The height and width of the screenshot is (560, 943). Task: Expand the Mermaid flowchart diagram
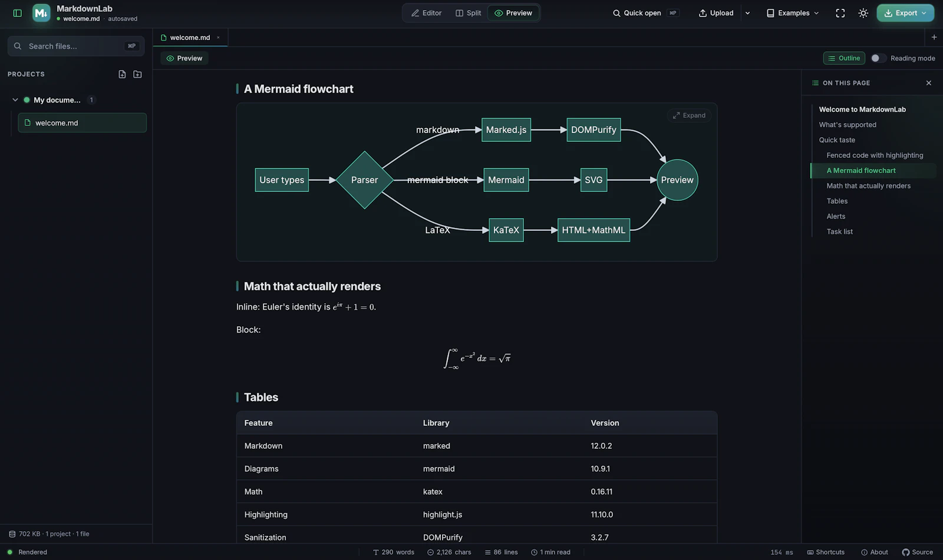(689, 115)
